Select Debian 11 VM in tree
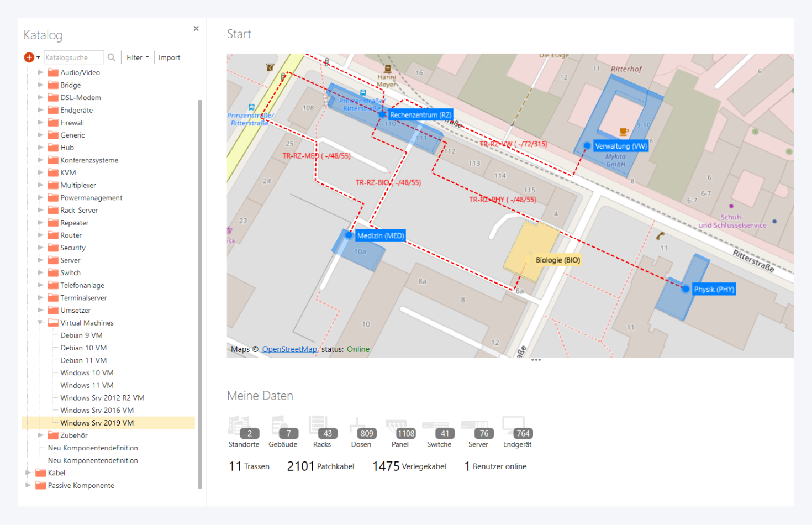Image resolution: width=812 pixels, height=525 pixels. 83,360
